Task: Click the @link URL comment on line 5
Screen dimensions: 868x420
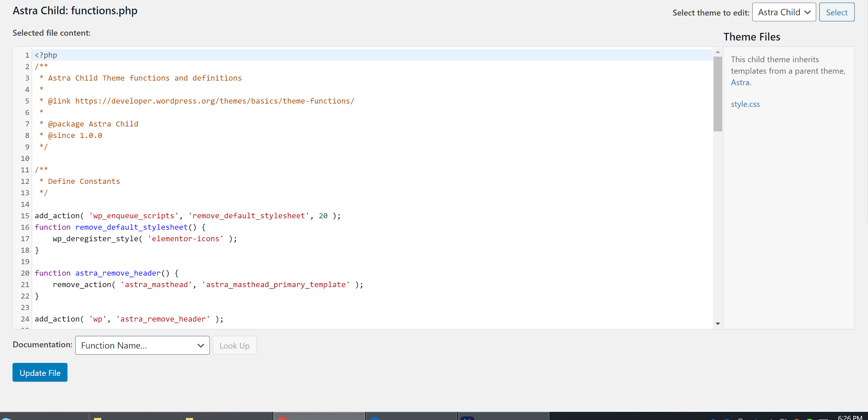Action: pos(214,101)
